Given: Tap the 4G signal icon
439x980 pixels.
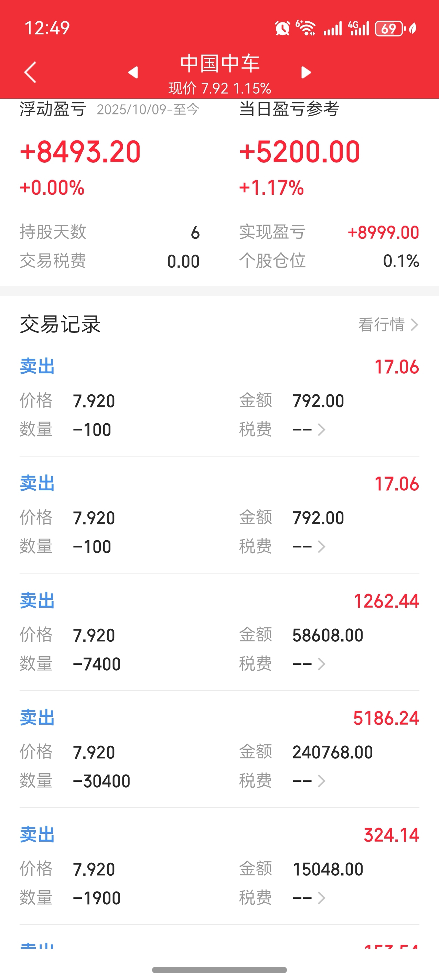Looking at the screenshot, I should (x=359, y=28).
